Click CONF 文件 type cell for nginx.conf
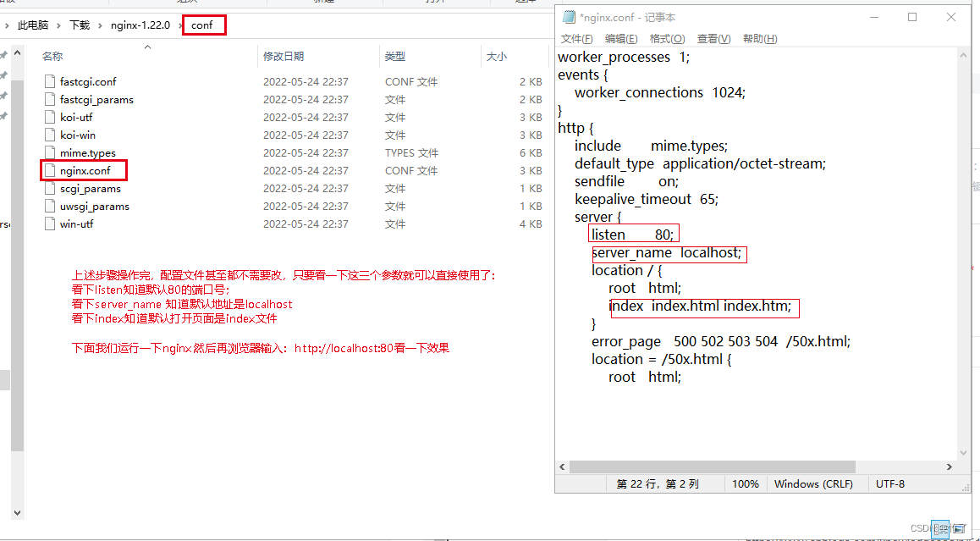The height and width of the screenshot is (541, 980). (410, 170)
